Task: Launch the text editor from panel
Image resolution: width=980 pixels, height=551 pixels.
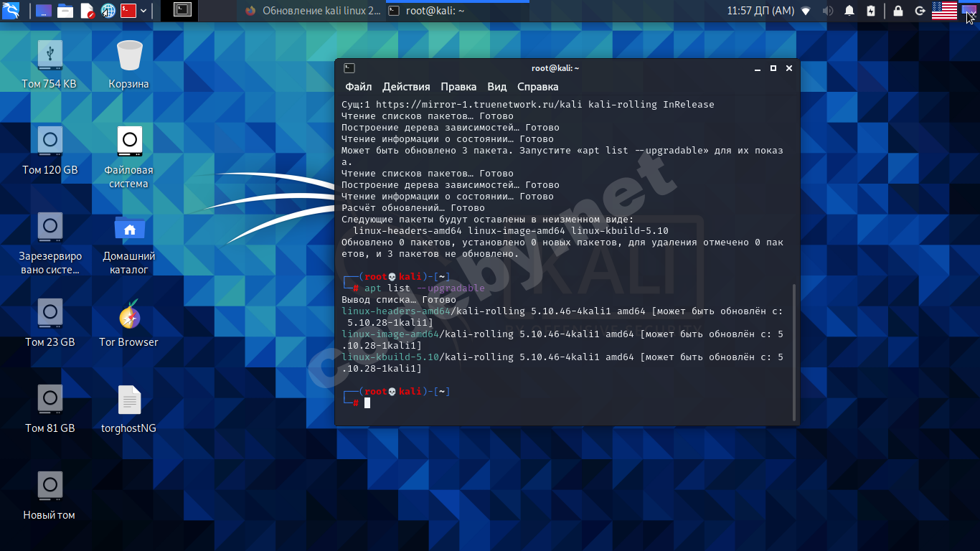Action: (87, 11)
